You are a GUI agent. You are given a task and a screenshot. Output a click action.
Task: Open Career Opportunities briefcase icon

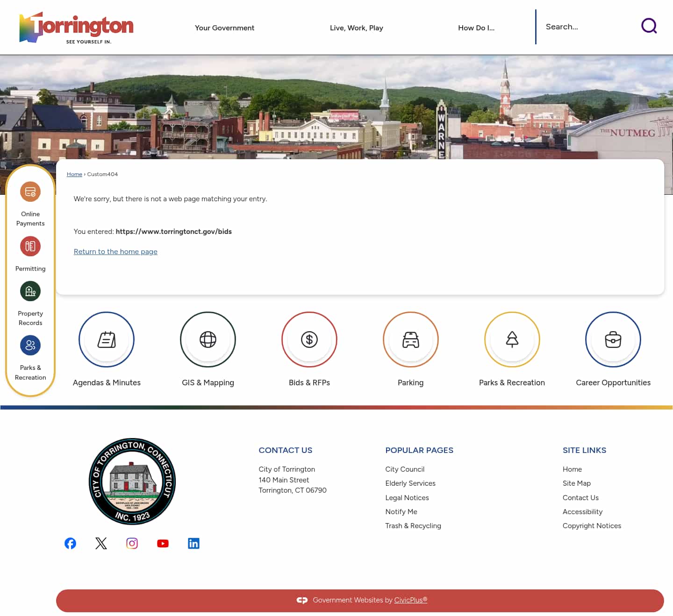pyautogui.click(x=613, y=340)
